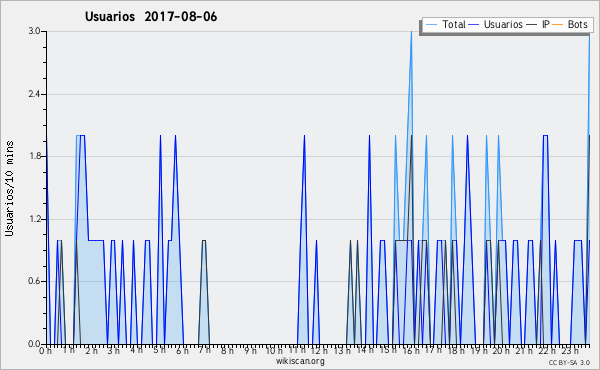Click the 16 h x-axis label
The width and height of the screenshot is (600, 370).
pyautogui.click(x=411, y=350)
